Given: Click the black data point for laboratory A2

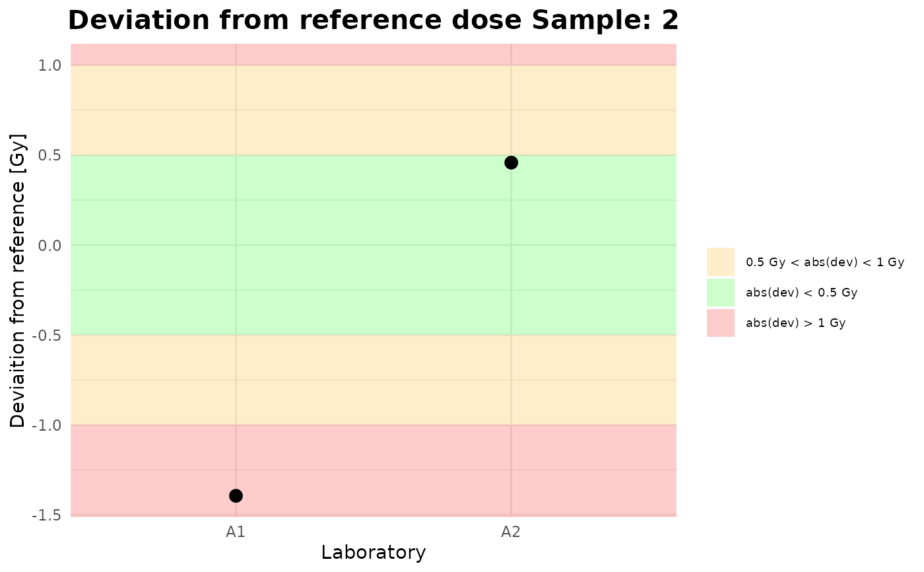Looking at the screenshot, I should (511, 162).
